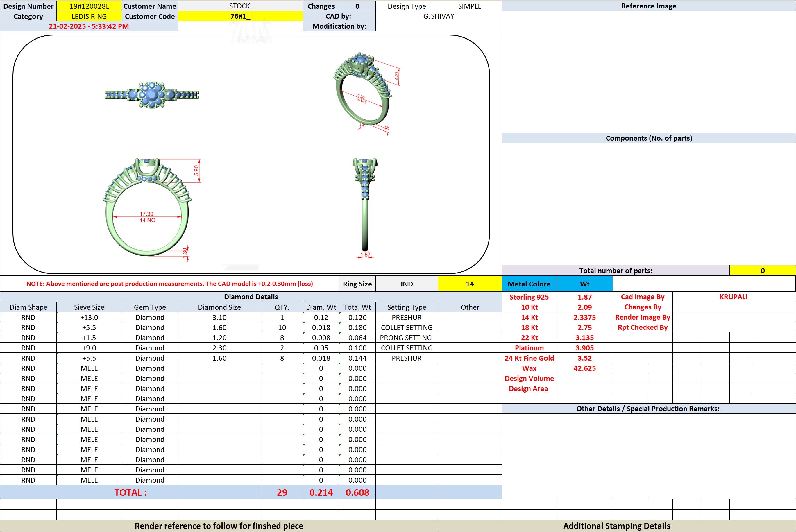The height and width of the screenshot is (532, 796).
Task: Select the Sieve Size column header
Action: click(x=89, y=307)
